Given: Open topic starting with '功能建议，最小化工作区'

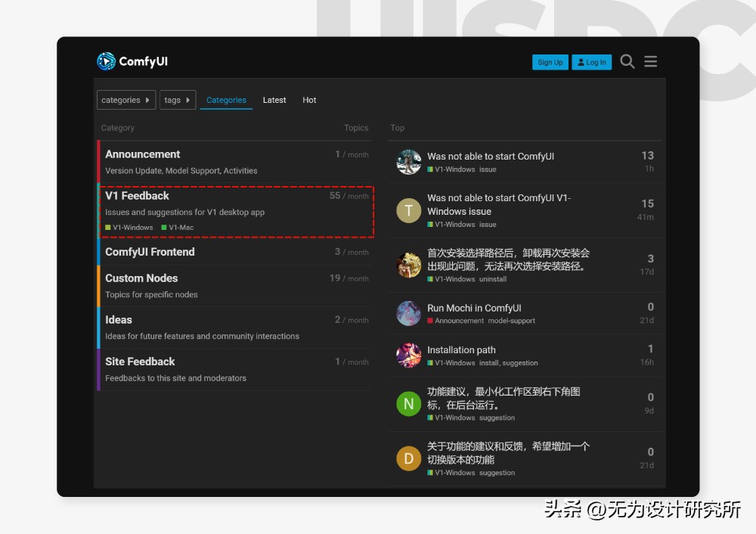Looking at the screenshot, I should [503, 398].
